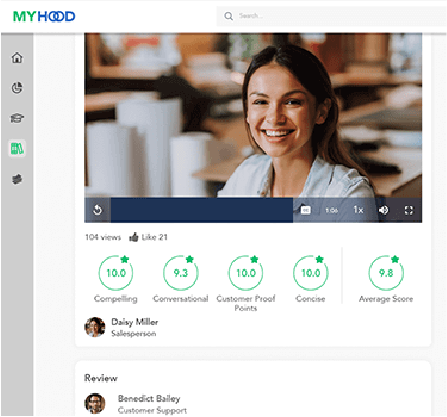Click the Salesperson role text
Viewport: 447px width, 417px height.
pyautogui.click(x=133, y=333)
